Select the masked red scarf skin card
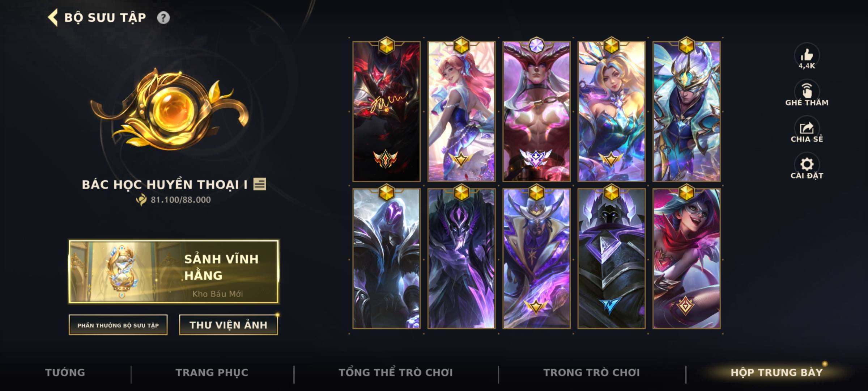This screenshot has width=868, height=391. point(686,258)
